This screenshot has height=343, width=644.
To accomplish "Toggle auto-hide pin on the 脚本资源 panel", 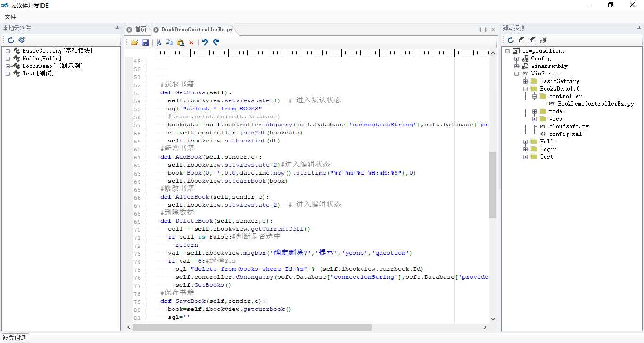I will tap(639, 28).
